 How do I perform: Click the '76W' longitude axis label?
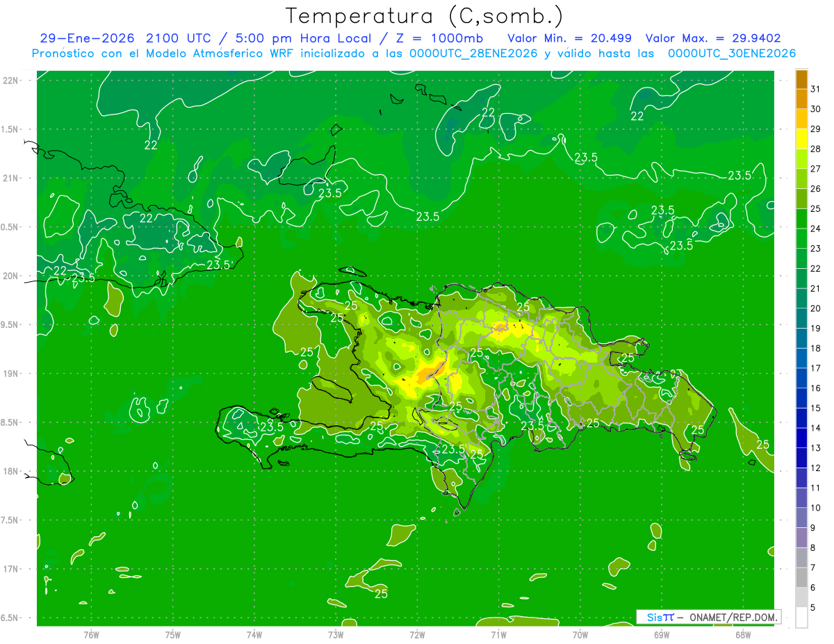coord(91,634)
